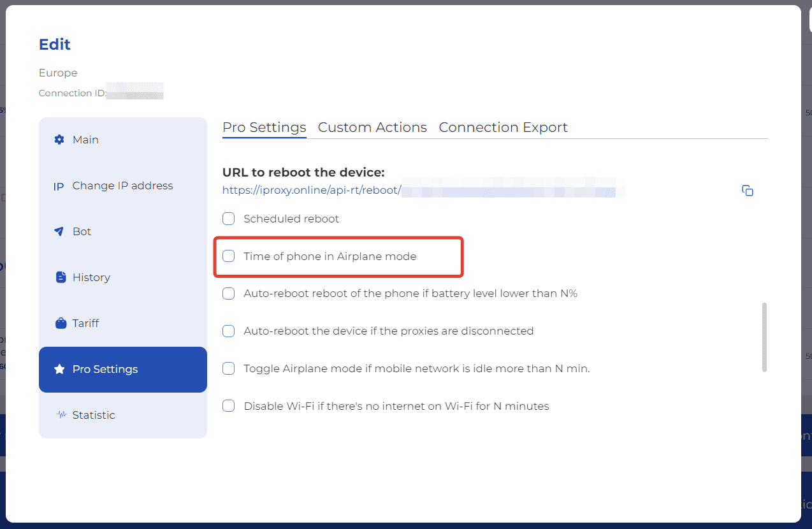This screenshot has width=812, height=529.
Task: Click the paper plane Bot icon
Action: point(59,231)
